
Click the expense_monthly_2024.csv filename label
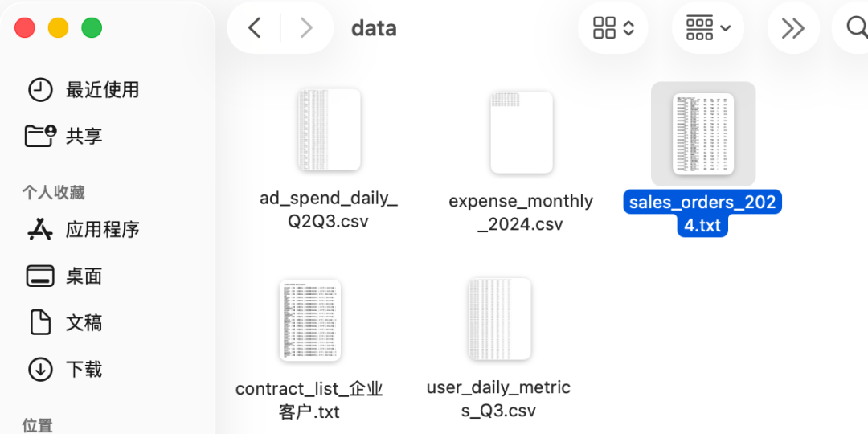click(x=521, y=212)
